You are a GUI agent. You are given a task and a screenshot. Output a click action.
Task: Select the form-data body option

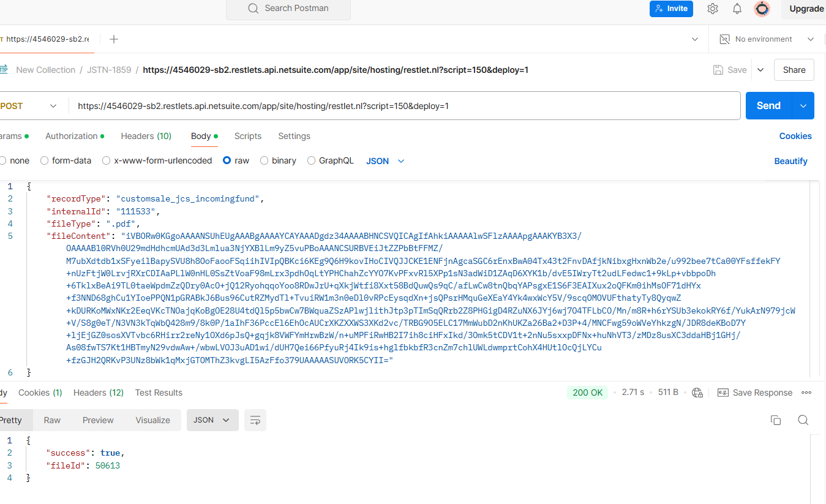(45, 160)
